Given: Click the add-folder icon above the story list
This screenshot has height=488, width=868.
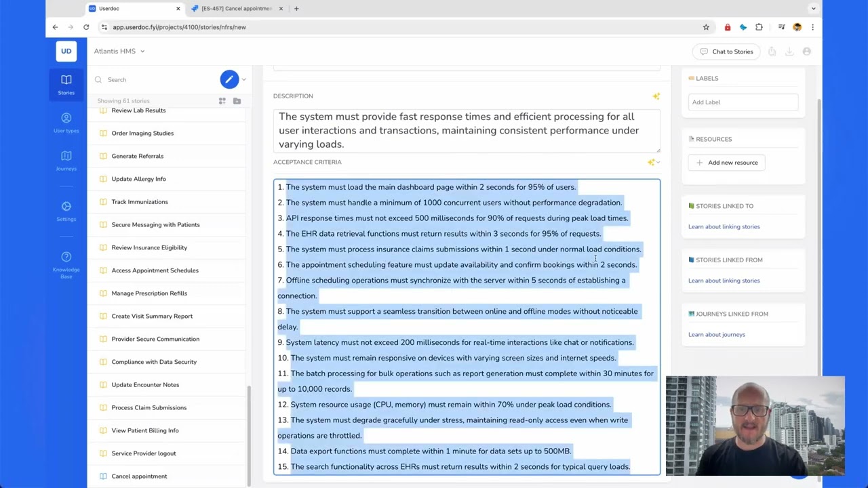Looking at the screenshot, I should (237, 101).
